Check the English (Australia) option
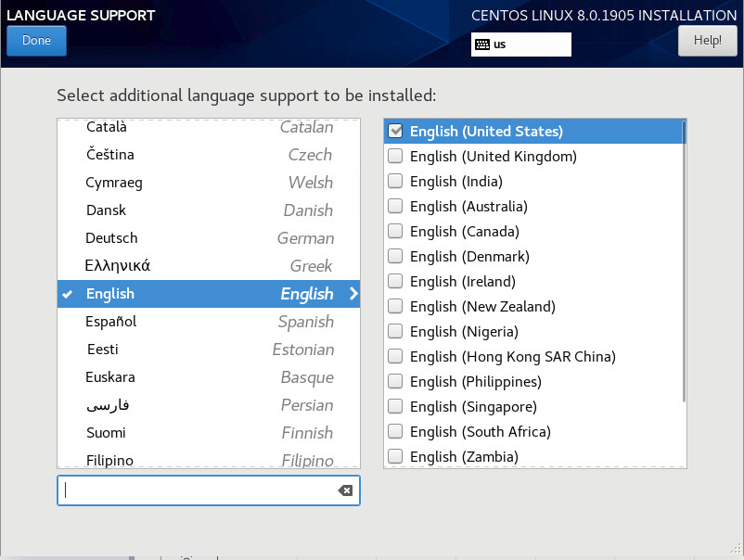Image resolution: width=744 pixels, height=560 pixels. [x=395, y=207]
